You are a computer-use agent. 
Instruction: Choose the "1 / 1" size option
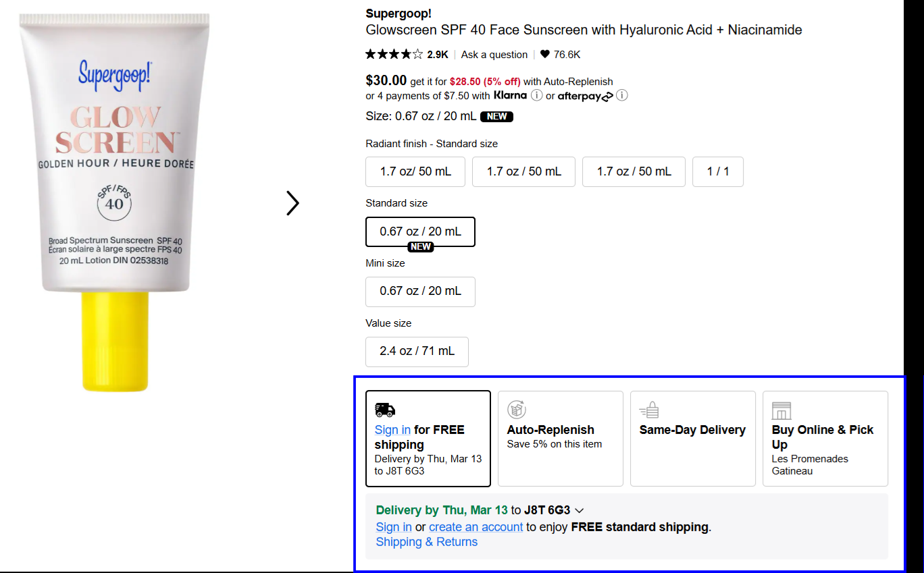pos(717,171)
